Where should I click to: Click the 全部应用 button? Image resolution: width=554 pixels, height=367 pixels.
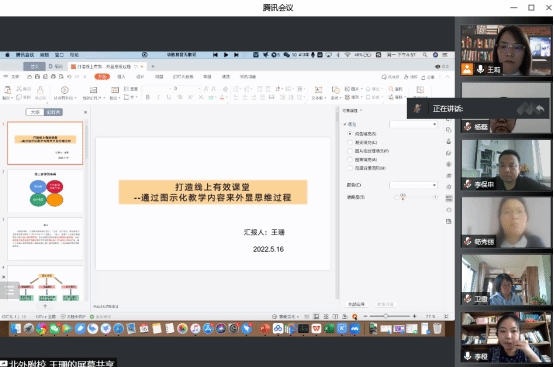356,304
